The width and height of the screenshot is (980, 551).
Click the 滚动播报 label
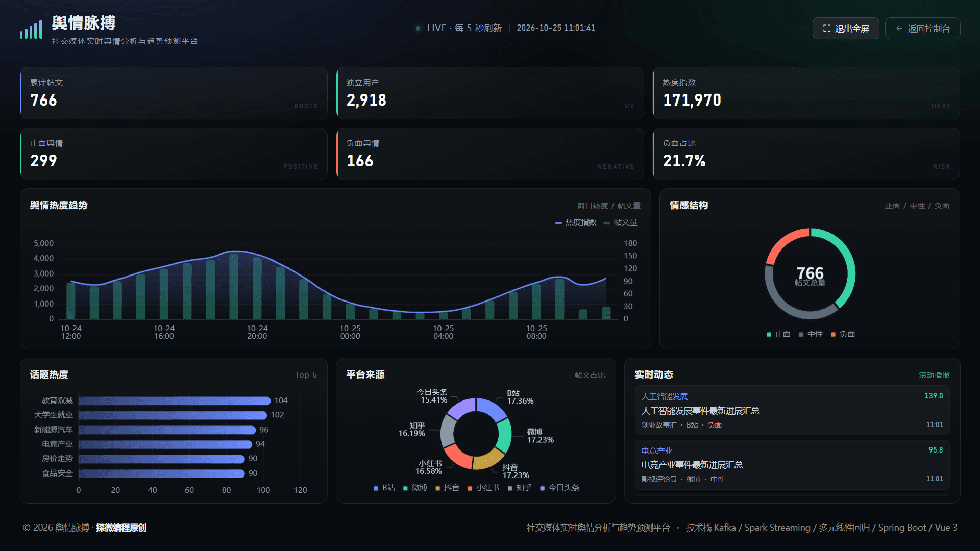pyautogui.click(x=934, y=375)
